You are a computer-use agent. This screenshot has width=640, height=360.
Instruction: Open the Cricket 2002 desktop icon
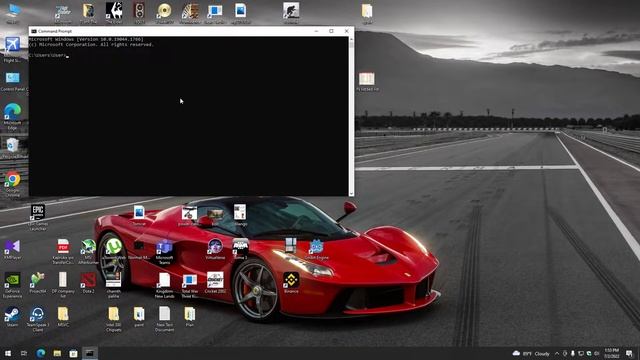click(x=215, y=283)
